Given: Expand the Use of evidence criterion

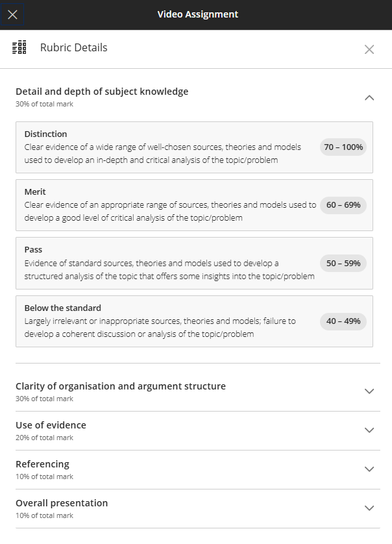Looking at the screenshot, I should (x=369, y=430).
